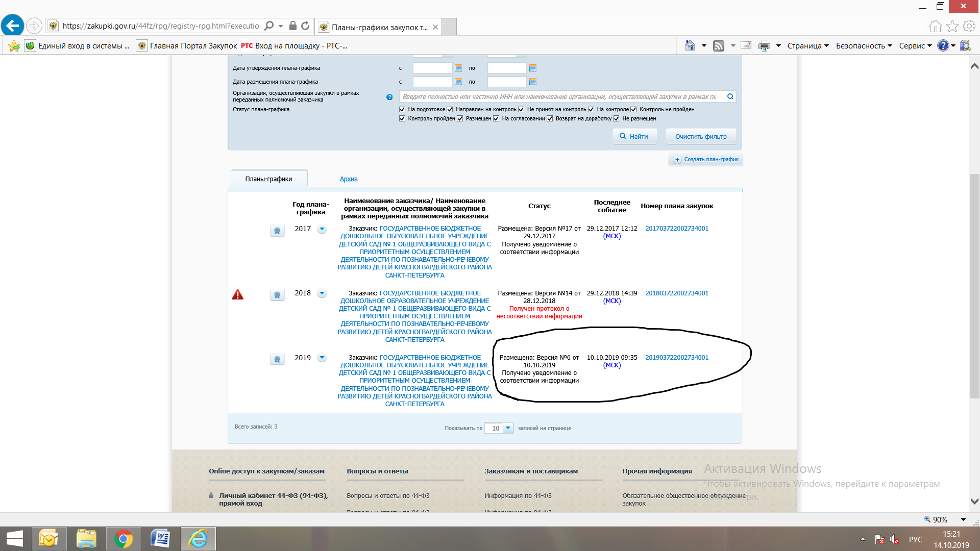Expand the dropdown arrow next to 2019
The height and width of the screenshot is (551, 980).
322,358
